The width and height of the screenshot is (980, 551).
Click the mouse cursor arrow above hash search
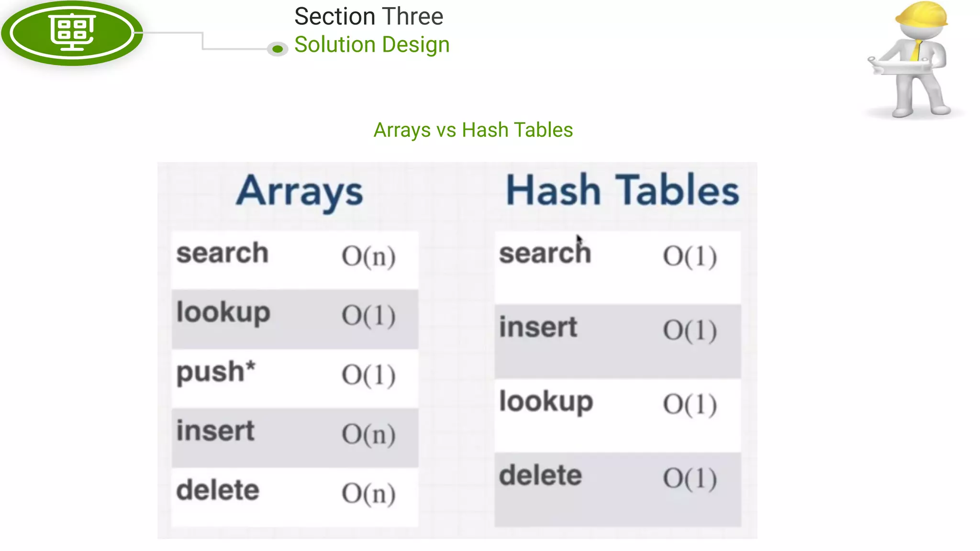(x=579, y=239)
